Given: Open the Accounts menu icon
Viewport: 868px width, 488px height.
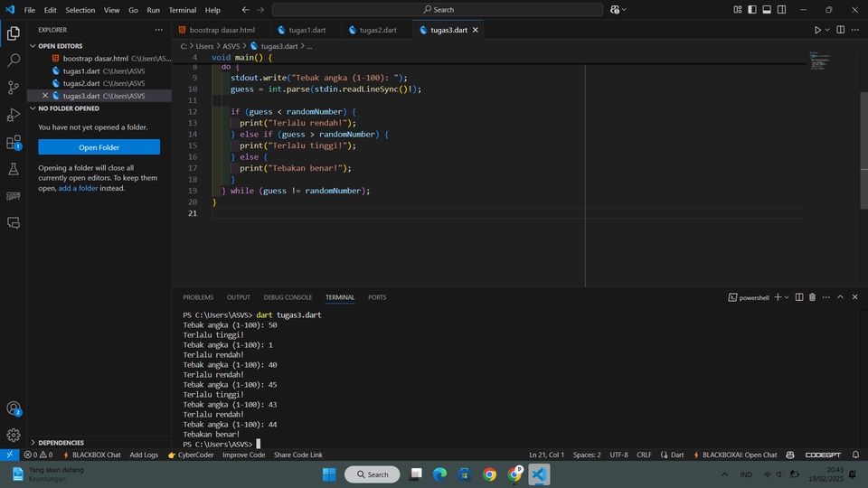Looking at the screenshot, I should pos(14,408).
